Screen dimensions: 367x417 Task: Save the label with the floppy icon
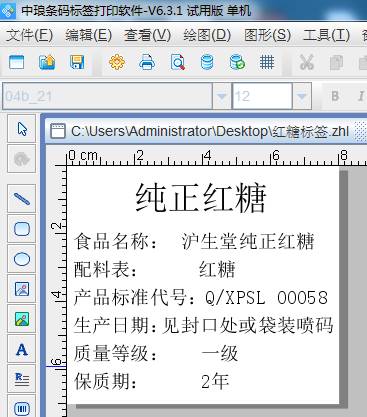click(77, 62)
